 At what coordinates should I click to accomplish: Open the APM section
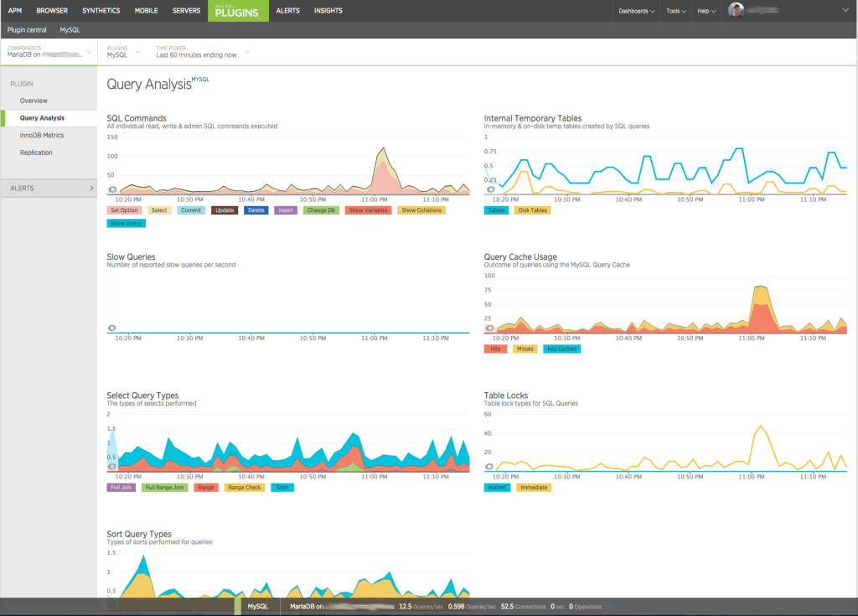click(15, 10)
